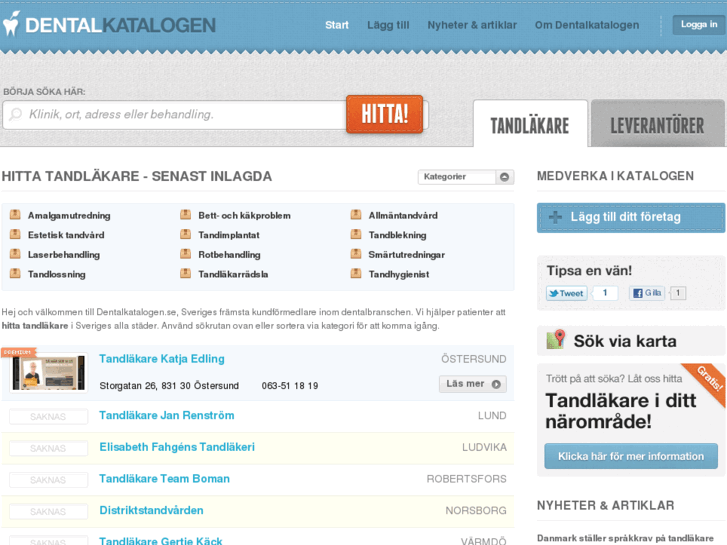Click the category icon beside Tandläkarrädsla
Image resolution: width=727 pixels, height=545 pixels.
[x=185, y=273]
